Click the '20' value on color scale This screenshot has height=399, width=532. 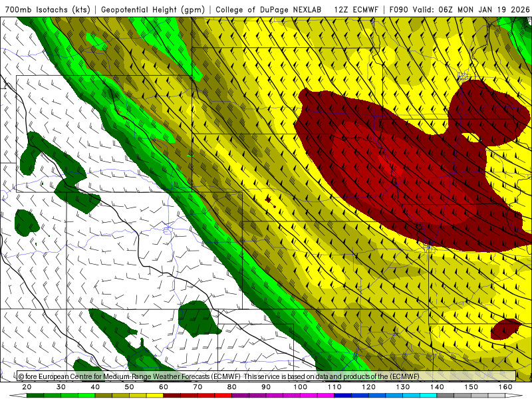point(27,387)
